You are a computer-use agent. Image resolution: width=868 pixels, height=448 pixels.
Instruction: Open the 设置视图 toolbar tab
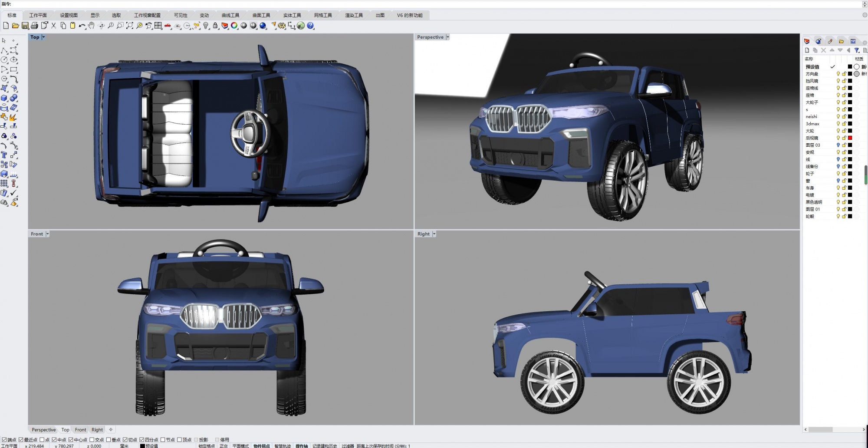pyautogui.click(x=69, y=15)
